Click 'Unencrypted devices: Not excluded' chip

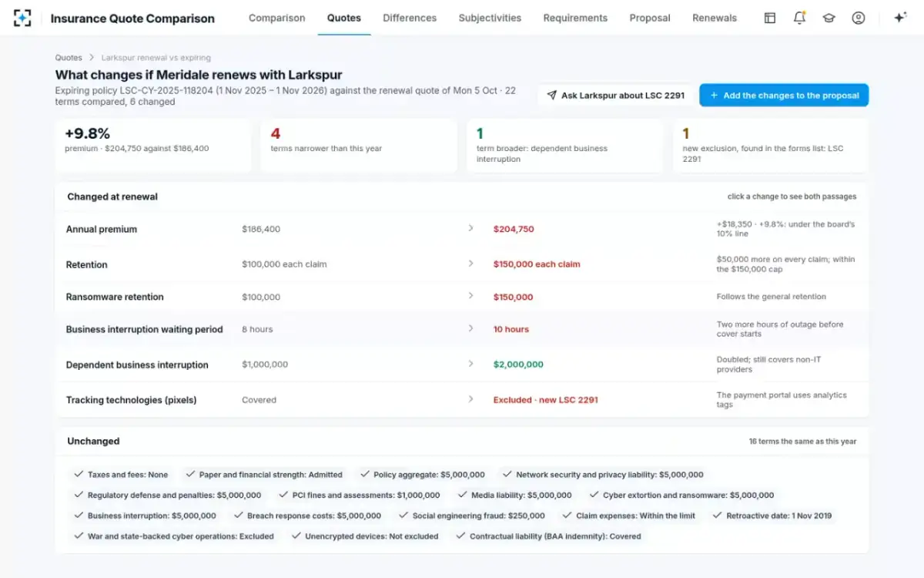click(x=365, y=536)
